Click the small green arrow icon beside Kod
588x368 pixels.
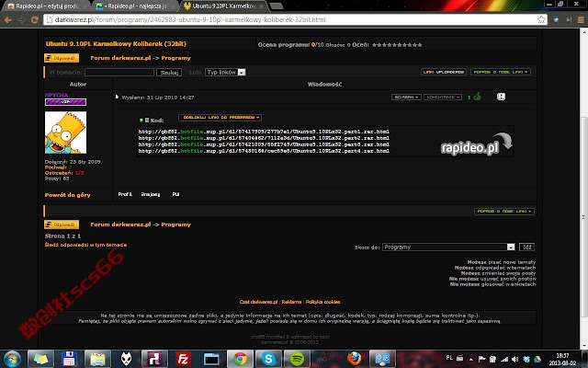tap(141, 121)
